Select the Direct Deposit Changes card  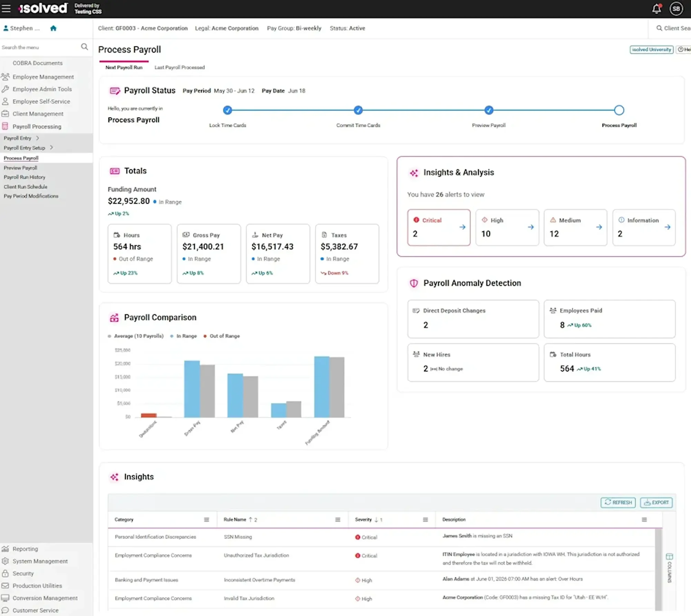click(x=473, y=319)
